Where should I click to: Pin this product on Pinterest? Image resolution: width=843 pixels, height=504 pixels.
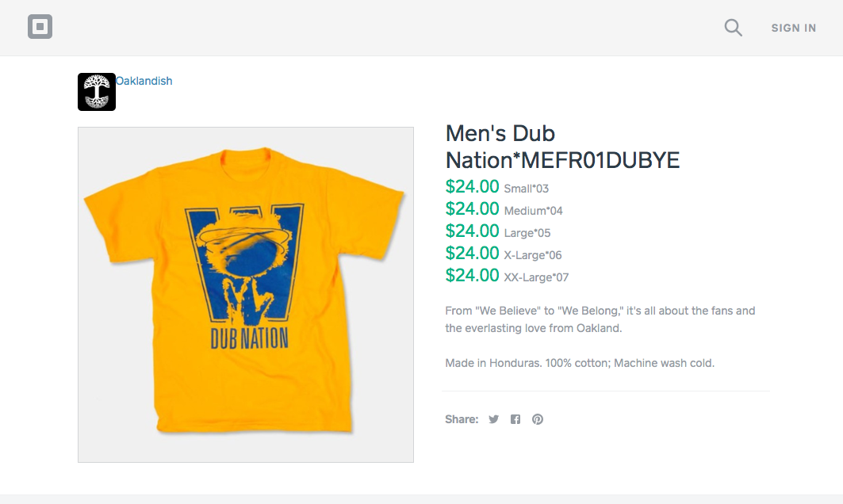(x=538, y=419)
